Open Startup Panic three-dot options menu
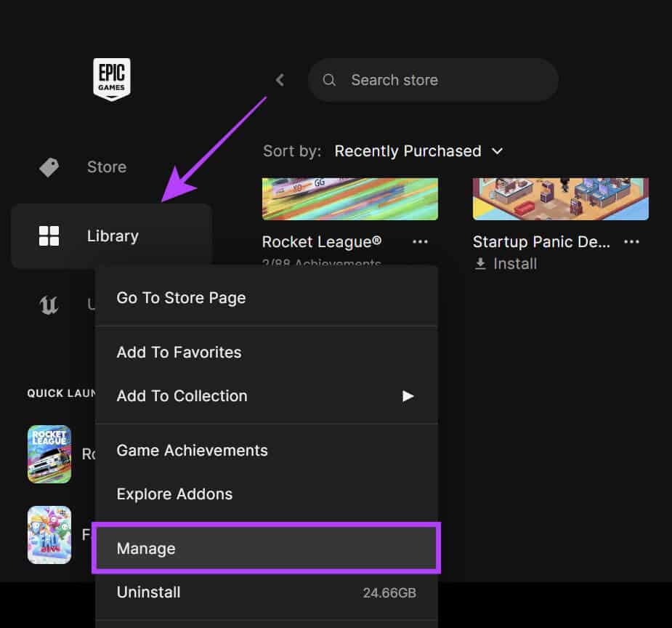The height and width of the screenshot is (628, 672). [x=632, y=242]
